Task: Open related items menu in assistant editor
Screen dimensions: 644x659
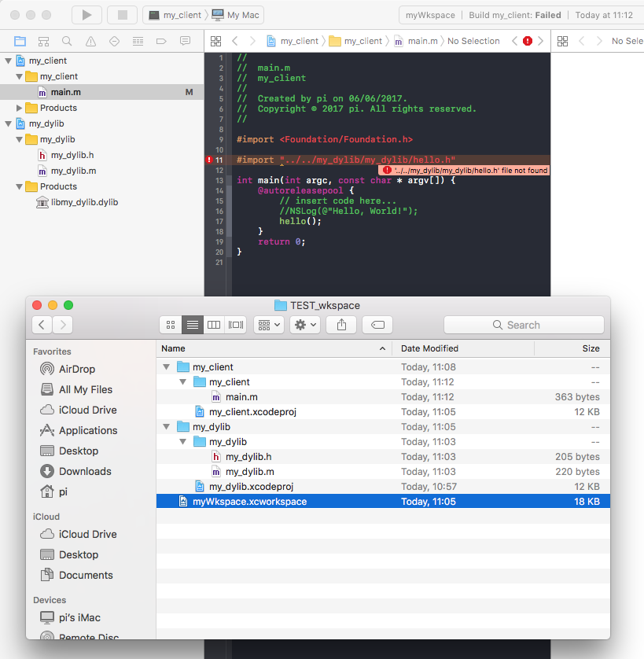Action: click(x=562, y=41)
